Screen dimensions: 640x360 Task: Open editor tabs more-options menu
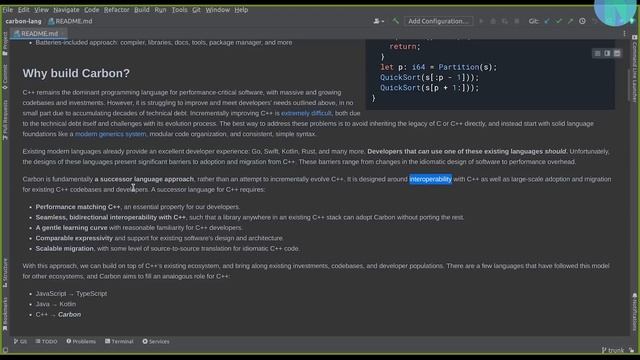point(624,33)
